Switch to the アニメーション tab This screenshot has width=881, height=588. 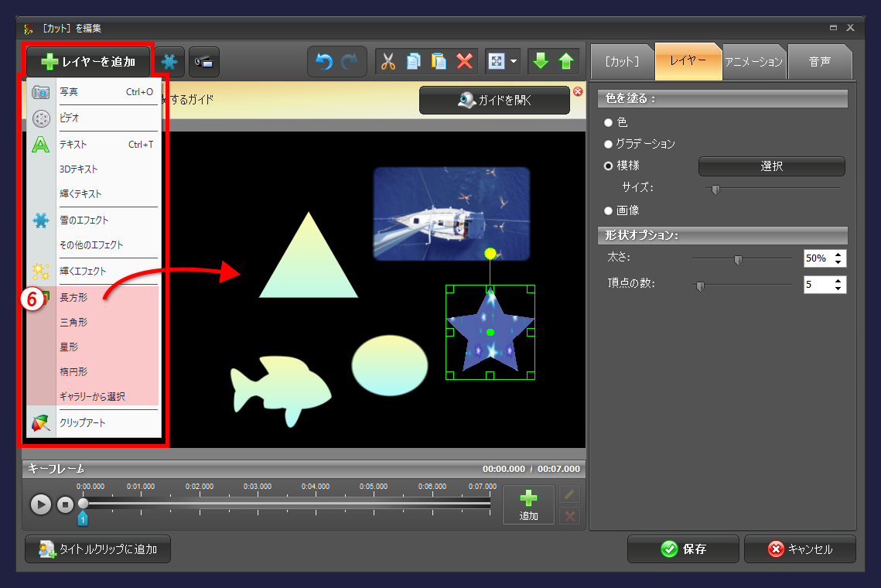point(753,62)
